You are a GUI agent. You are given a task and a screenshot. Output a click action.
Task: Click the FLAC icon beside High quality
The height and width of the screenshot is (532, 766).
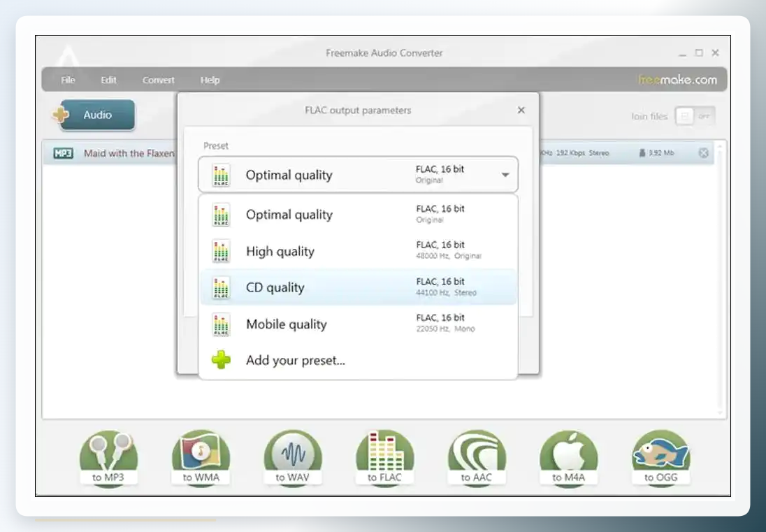tap(222, 251)
